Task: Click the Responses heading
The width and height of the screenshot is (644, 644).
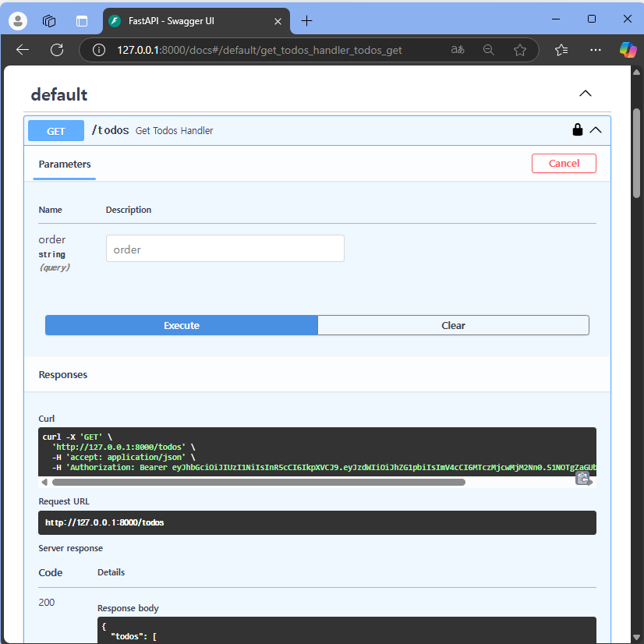Action: tap(63, 374)
